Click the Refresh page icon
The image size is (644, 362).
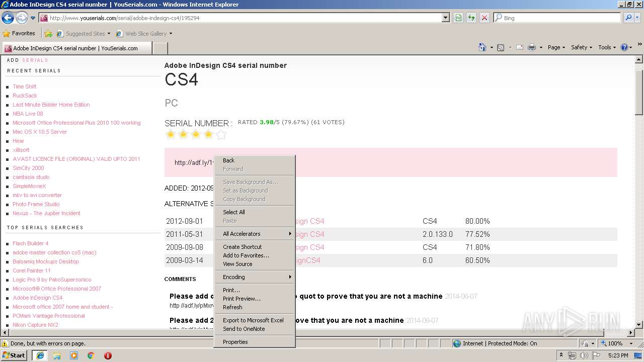tap(471, 18)
